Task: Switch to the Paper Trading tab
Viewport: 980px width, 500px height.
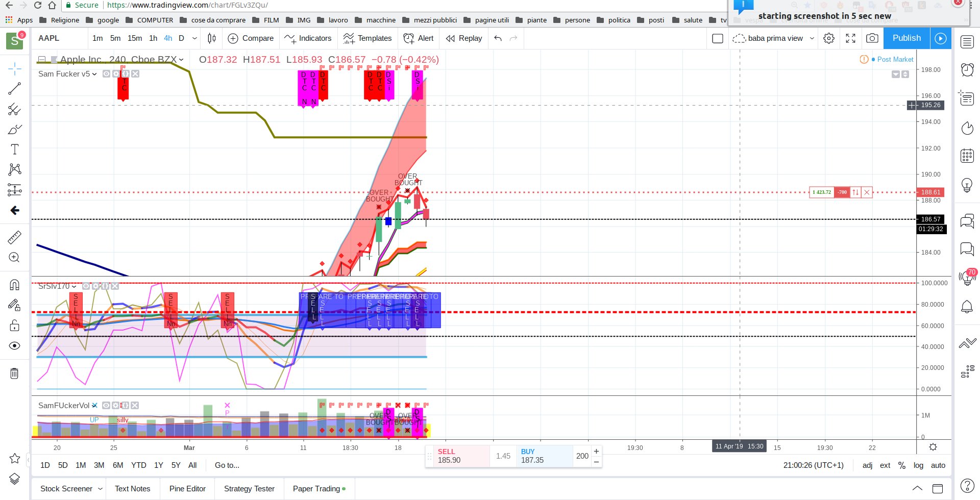Action: [x=319, y=489]
